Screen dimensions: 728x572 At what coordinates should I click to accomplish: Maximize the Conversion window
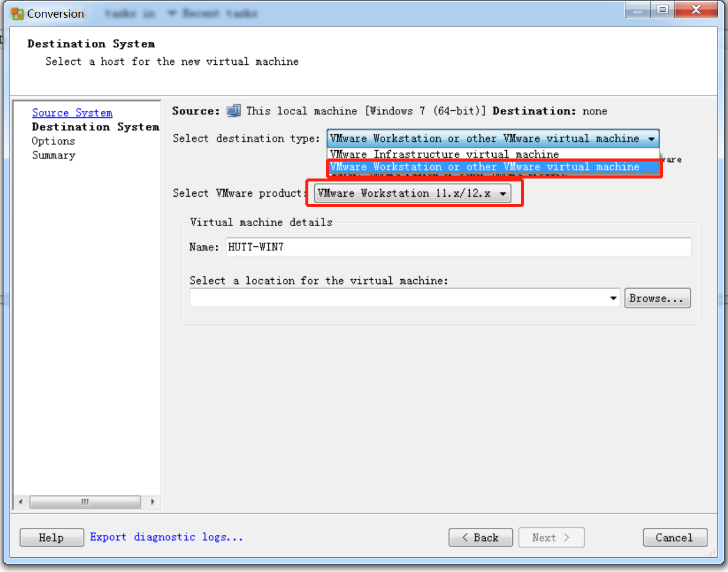click(x=663, y=10)
